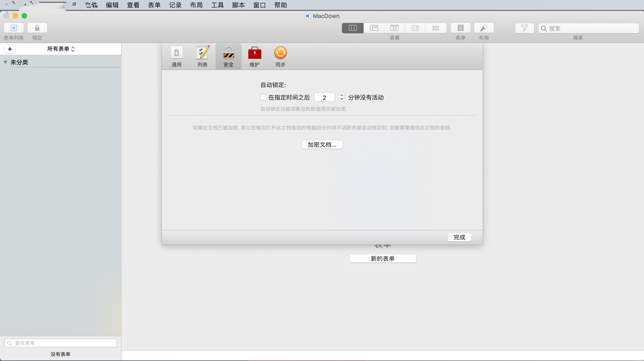Click the 搜索 search field
644x361 pixels.
coord(589,28)
